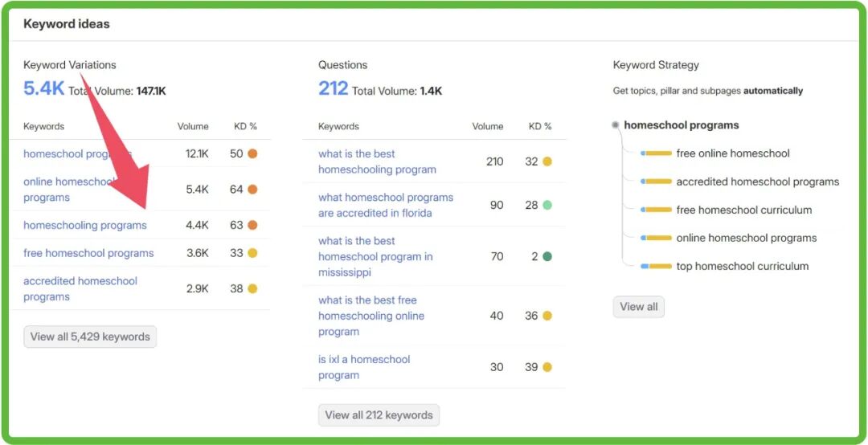Viewport: 868px width, 445px height.
Task: Open 'accredited homeschool programs' keyword link
Action: coord(80,288)
